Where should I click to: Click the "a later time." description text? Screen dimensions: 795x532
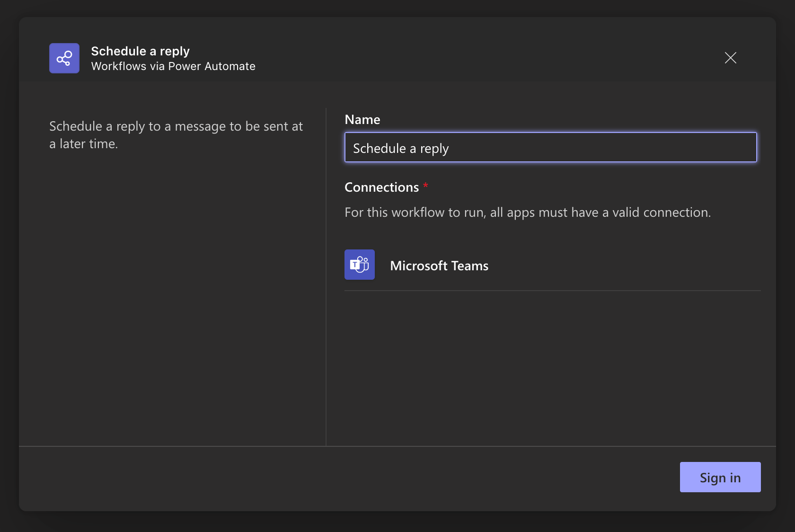click(84, 144)
